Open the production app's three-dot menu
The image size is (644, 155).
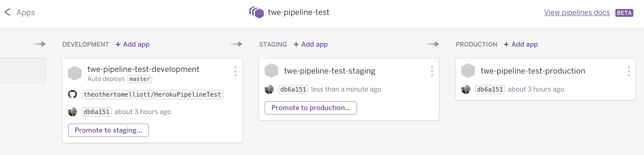click(629, 71)
